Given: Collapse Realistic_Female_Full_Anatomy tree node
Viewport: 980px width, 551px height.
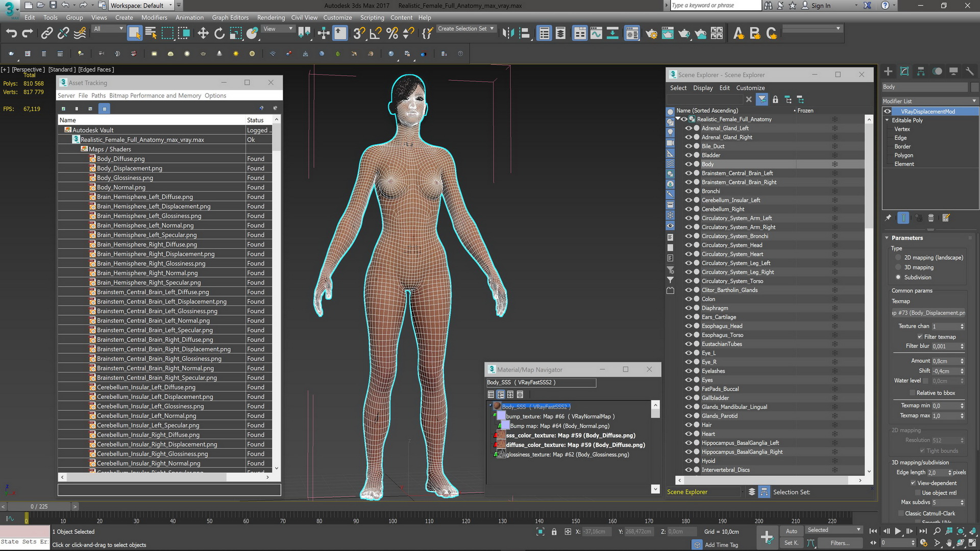Looking at the screenshot, I should coord(678,119).
